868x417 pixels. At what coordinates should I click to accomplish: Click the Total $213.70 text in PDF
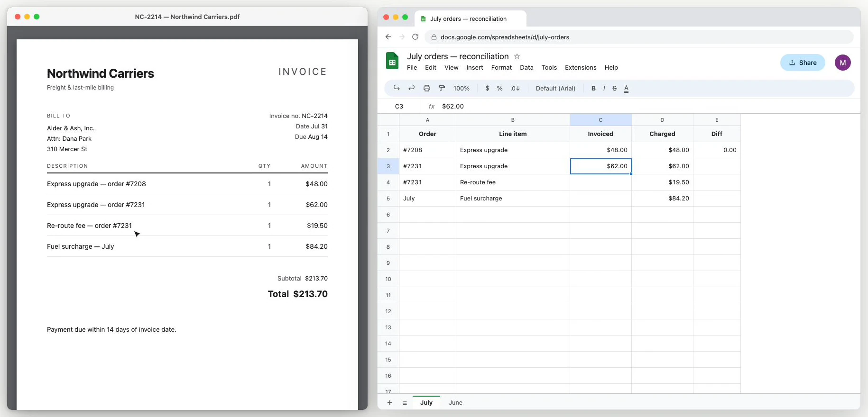(x=298, y=294)
